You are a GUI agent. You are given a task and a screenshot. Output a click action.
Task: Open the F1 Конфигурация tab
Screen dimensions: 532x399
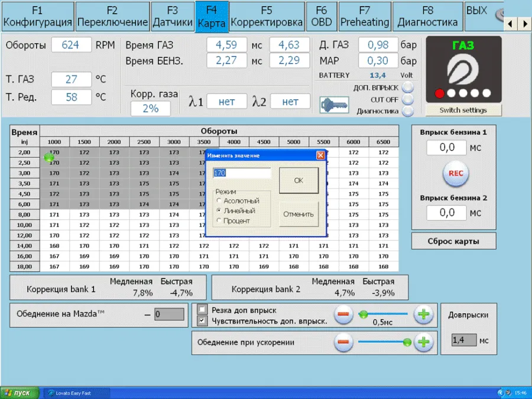[x=37, y=17]
